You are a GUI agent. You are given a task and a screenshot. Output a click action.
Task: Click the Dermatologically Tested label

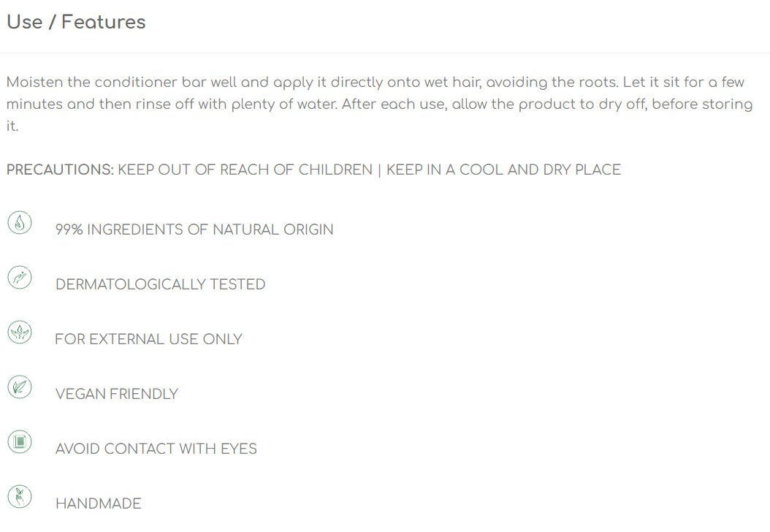[x=160, y=284]
